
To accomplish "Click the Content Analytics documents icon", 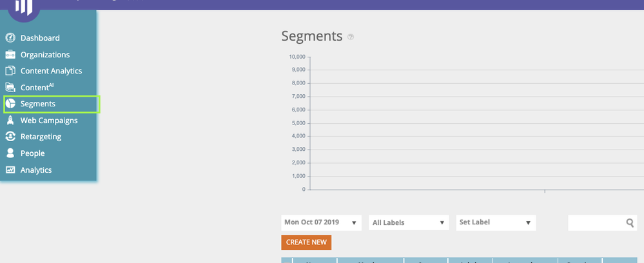I will pos(10,71).
